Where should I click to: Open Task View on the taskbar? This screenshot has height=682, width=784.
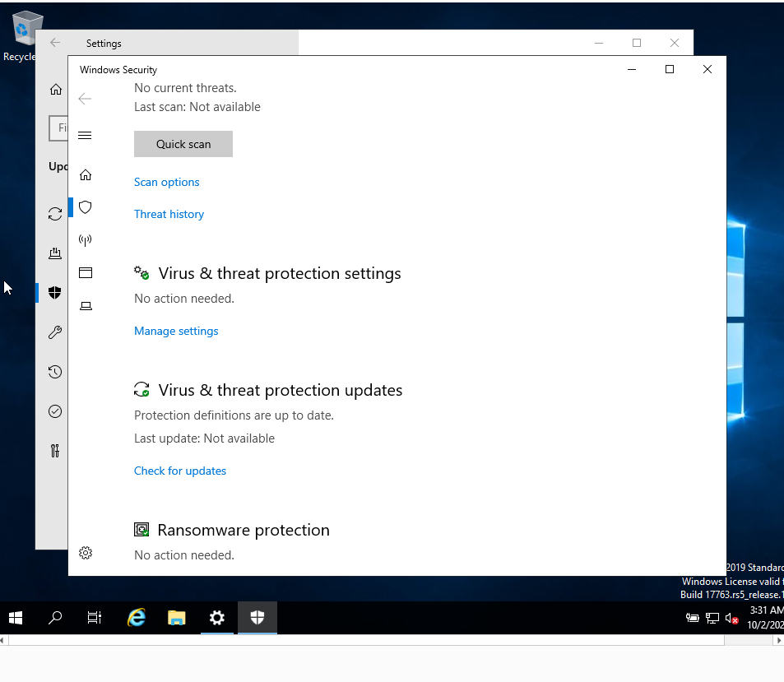[95, 618]
